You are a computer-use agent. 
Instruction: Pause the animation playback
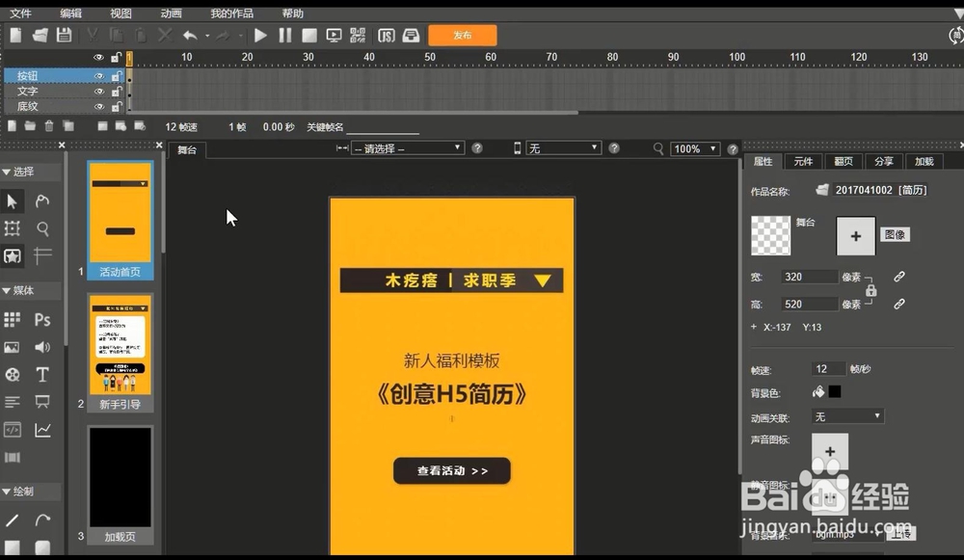(284, 36)
